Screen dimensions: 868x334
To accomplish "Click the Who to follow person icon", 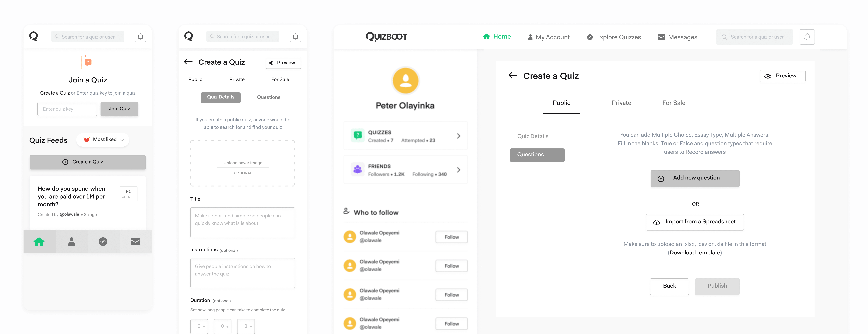I will [346, 211].
